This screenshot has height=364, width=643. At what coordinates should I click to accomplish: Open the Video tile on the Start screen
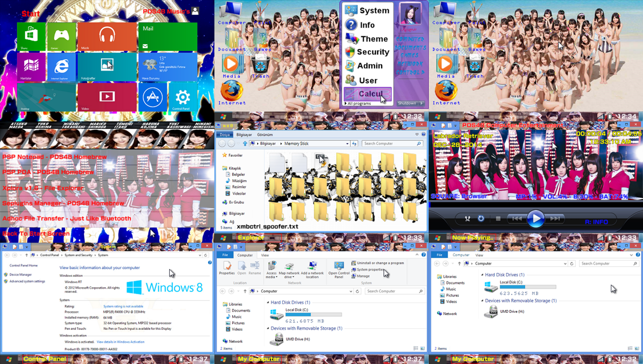(x=107, y=97)
